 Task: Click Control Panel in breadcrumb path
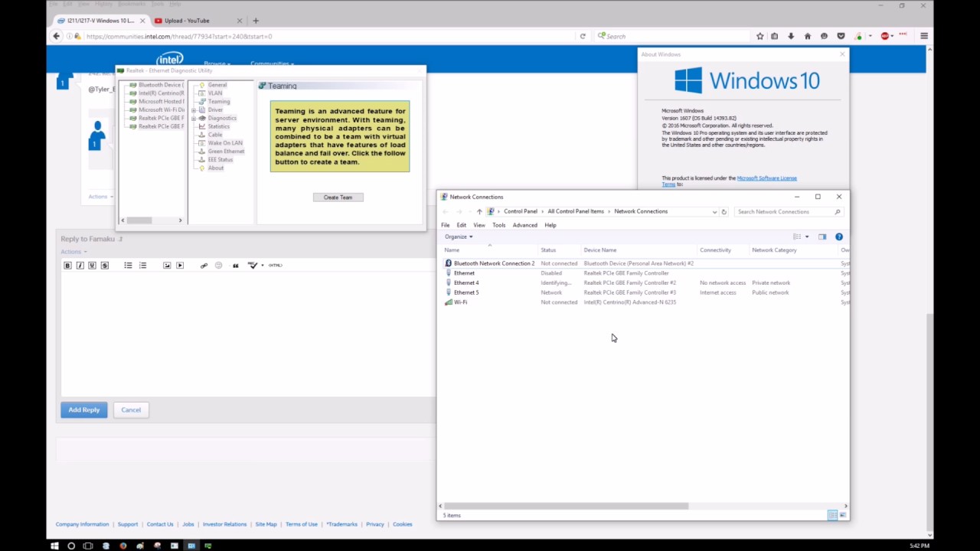[521, 212]
